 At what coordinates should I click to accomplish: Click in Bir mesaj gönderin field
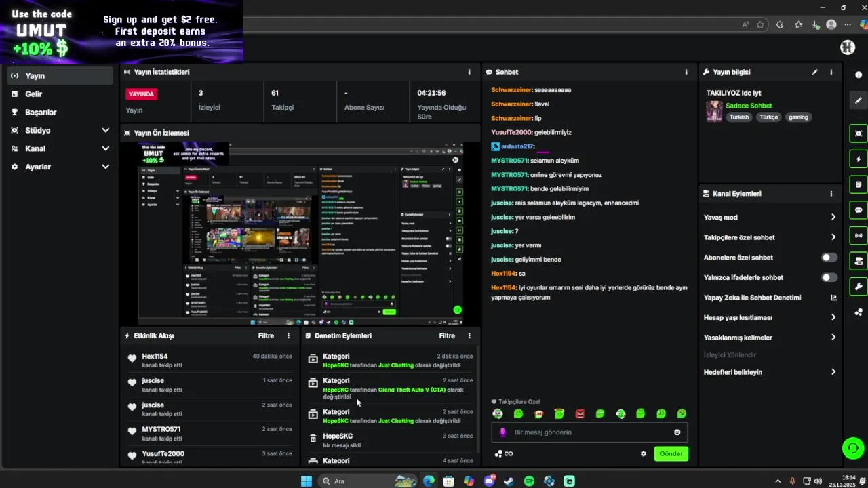(x=590, y=432)
